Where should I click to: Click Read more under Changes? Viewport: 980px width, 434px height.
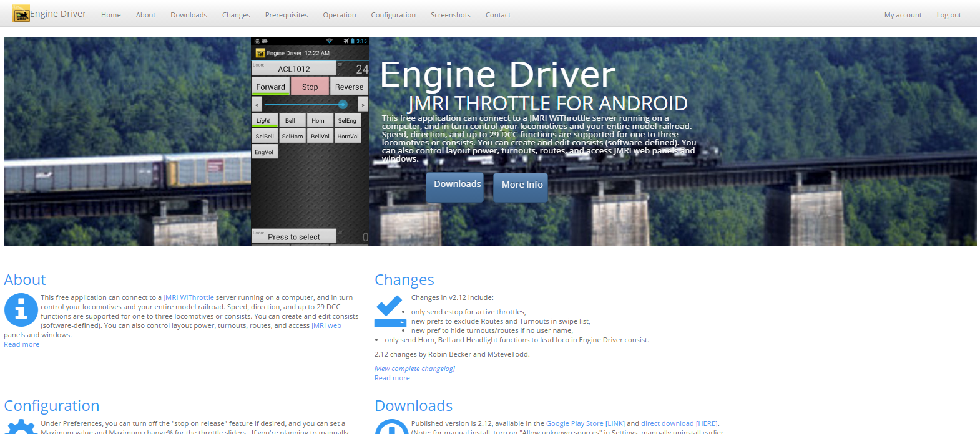[392, 378]
